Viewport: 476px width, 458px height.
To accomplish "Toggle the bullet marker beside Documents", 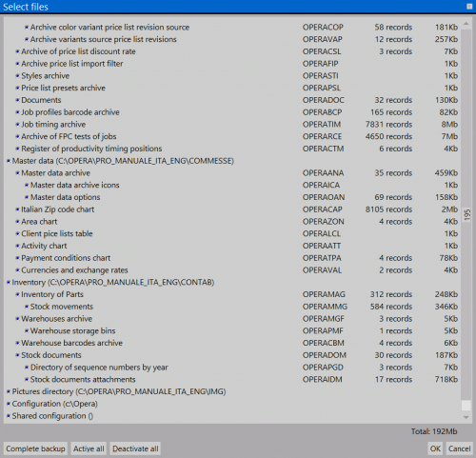I will (x=17, y=100).
